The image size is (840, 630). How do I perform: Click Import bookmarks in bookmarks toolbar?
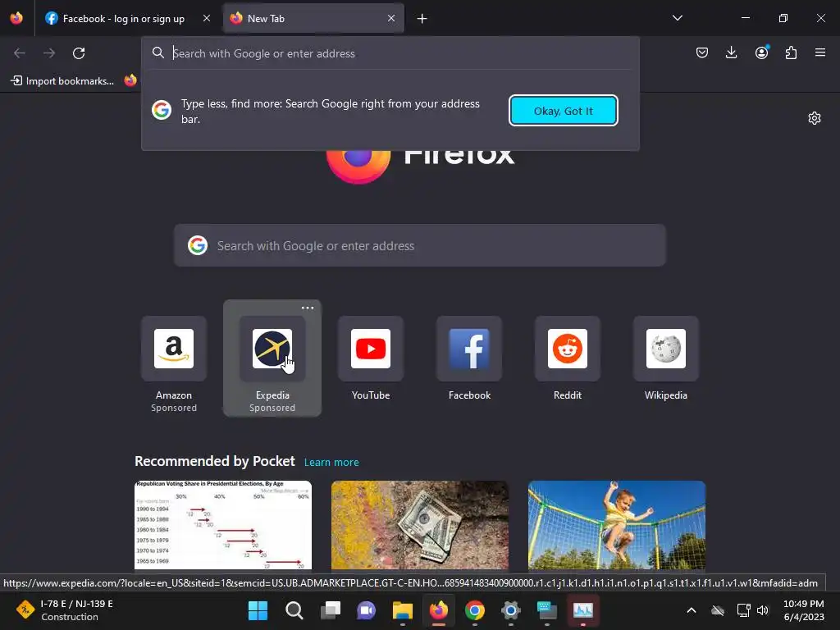62,81
